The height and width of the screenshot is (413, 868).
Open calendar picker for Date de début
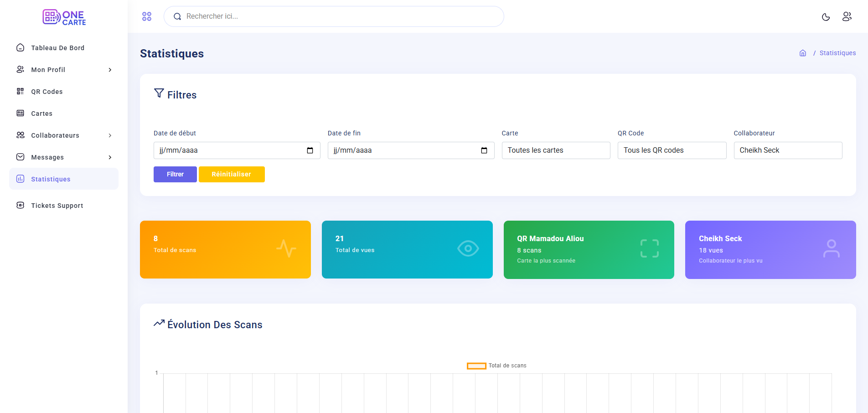pyautogui.click(x=310, y=150)
